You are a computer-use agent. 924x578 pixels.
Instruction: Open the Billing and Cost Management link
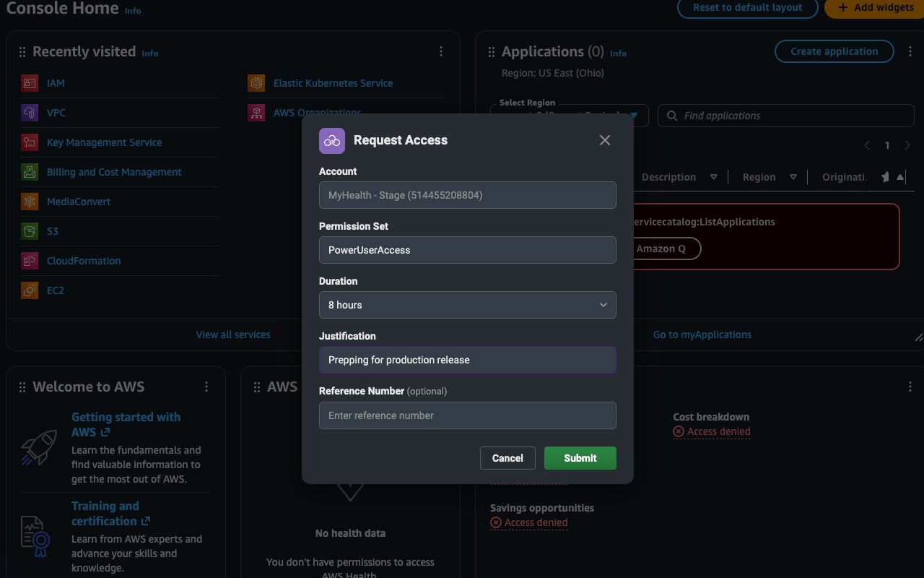point(114,172)
